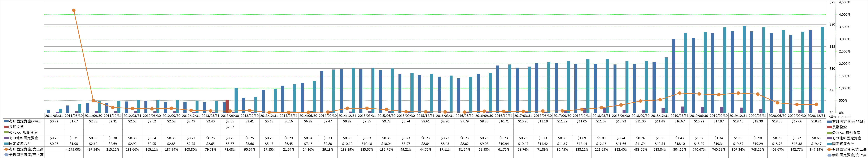The image size is (868, 158).
Task: Click the red 長期投資 swatch in the row header
Action: [x=6, y=127]
